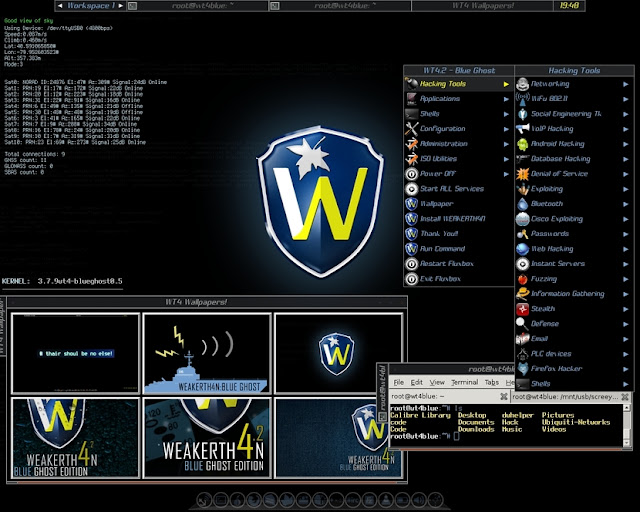Screen dimensions: 640x512
Task: Select the Denial of Service explosion icon
Action: (522, 174)
